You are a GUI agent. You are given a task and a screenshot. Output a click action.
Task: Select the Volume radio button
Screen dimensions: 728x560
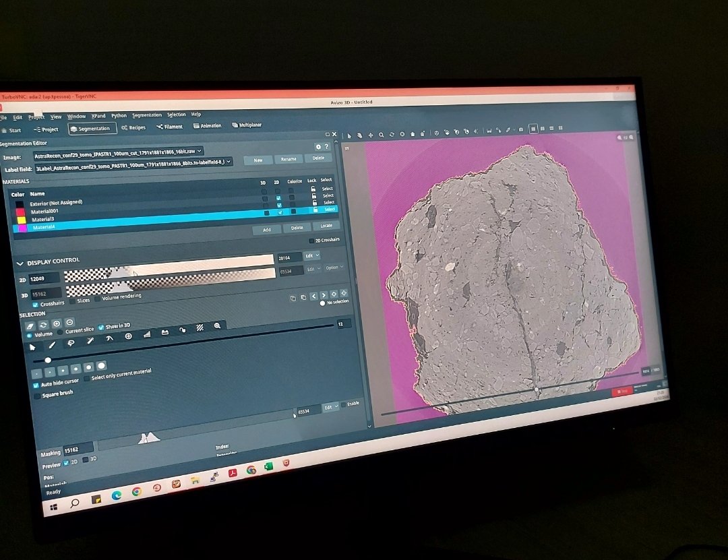pyautogui.click(x=30, y=335)
